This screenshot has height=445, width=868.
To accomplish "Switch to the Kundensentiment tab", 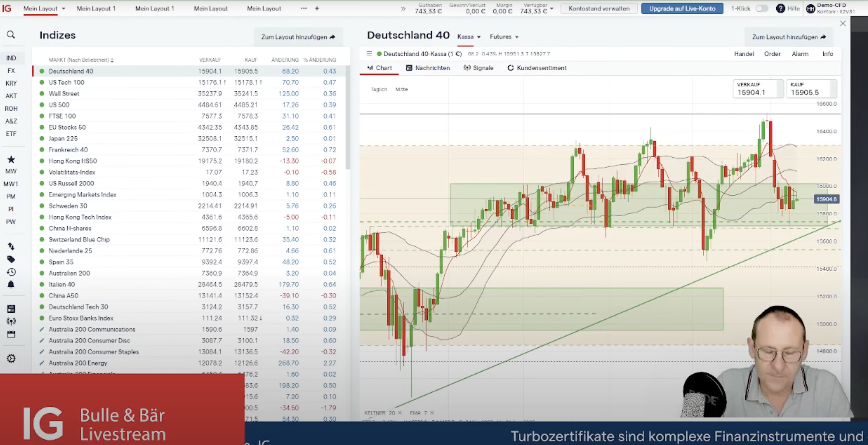I will (537, 68).
